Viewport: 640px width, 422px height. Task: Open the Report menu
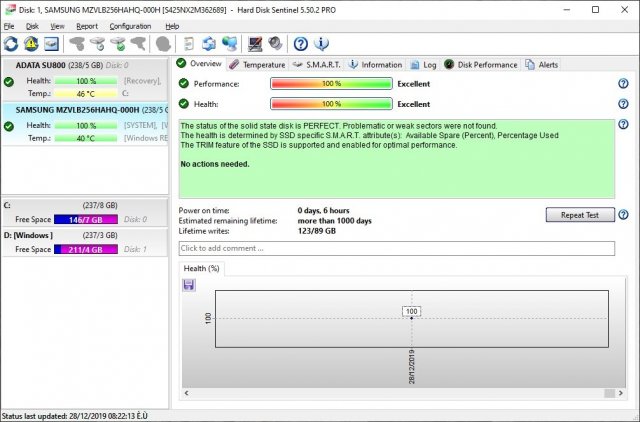(x=87, y=26)
